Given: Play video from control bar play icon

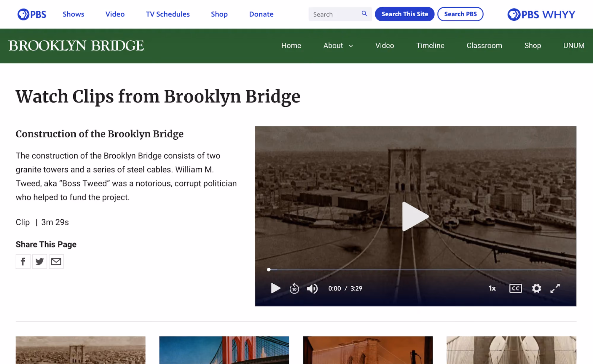Looking at the screenshot, I should [275, 288].
